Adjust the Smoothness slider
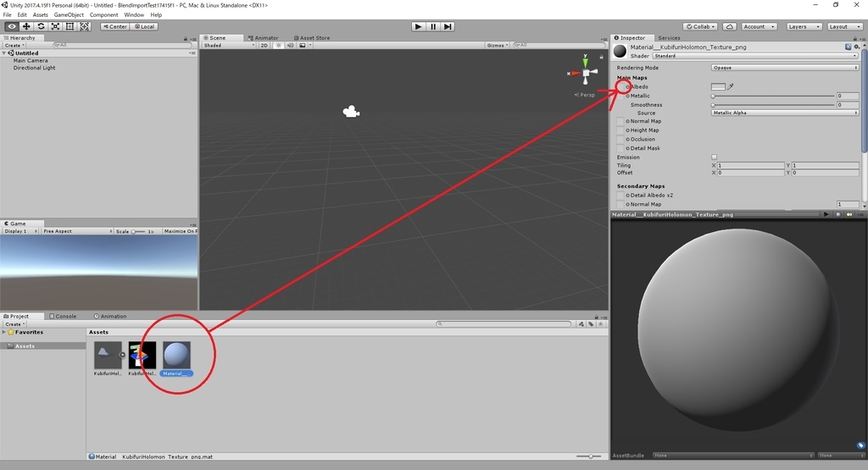The width and height of the screenshot is (868, 470). pos(773,105)
